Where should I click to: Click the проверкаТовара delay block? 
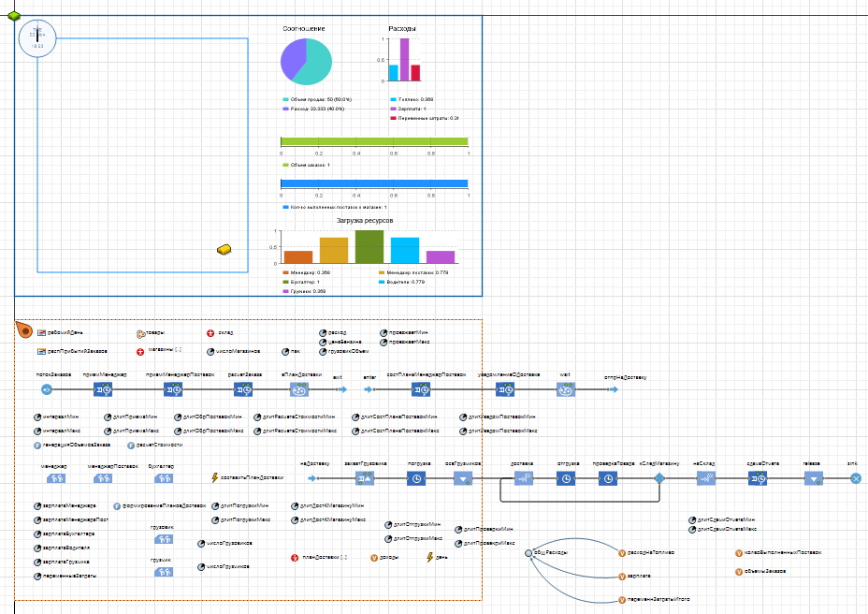click(608, 478)
